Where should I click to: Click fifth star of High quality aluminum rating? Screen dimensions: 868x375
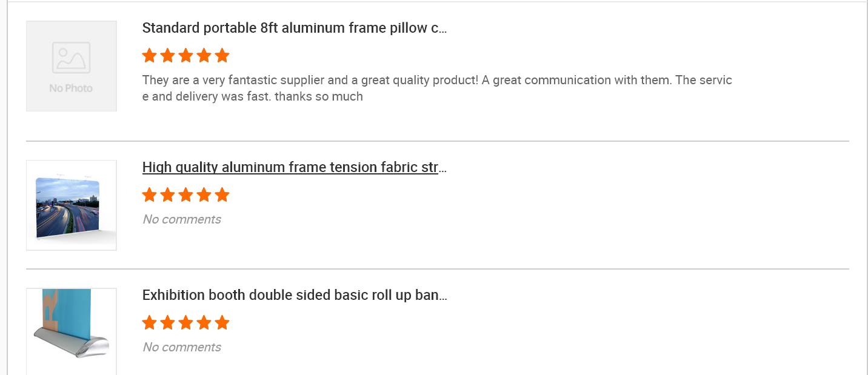point(222,195)
